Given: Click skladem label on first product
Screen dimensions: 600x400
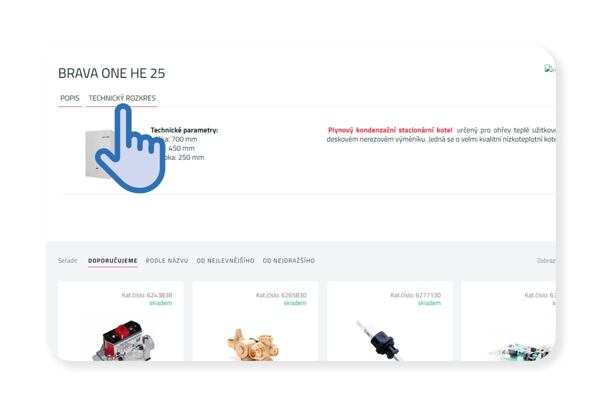Looking at the screenshot, I should (x=161, y=303).
